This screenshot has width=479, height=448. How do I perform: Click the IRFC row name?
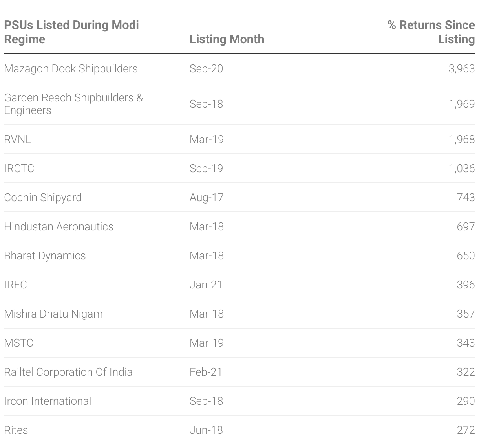(x=15, y=285)
